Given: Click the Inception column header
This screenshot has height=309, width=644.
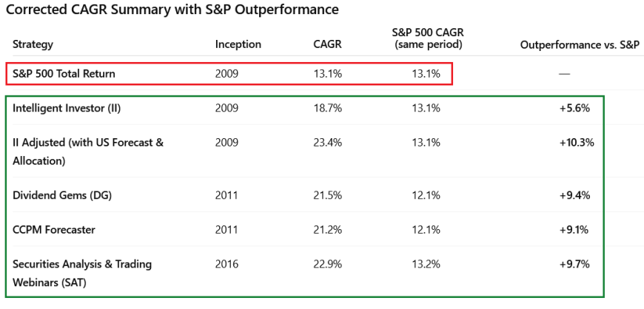Looking at the screenshot, I should (x=238, y=44).
